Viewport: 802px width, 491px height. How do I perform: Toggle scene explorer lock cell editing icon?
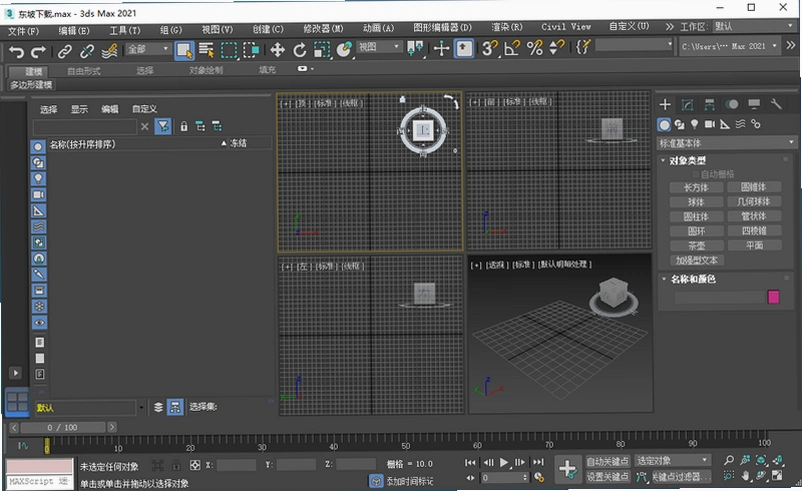click(x=184, y=126)
